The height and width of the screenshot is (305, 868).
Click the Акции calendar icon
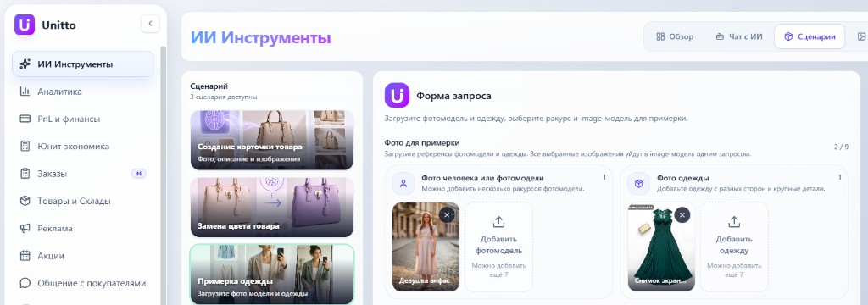click(x=25, y=256)
